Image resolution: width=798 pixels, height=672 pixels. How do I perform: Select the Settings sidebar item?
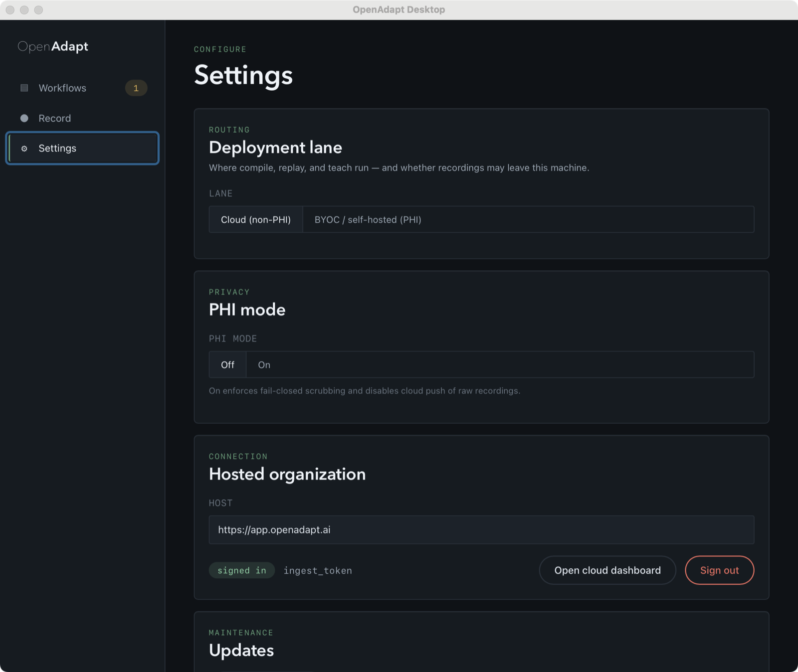tap(82, 148)
